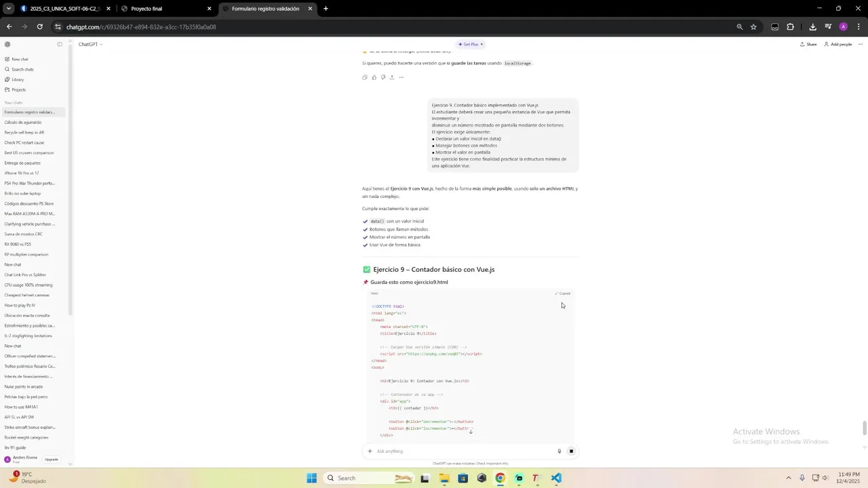Click the Get Plus button

(x=471, y=44)
